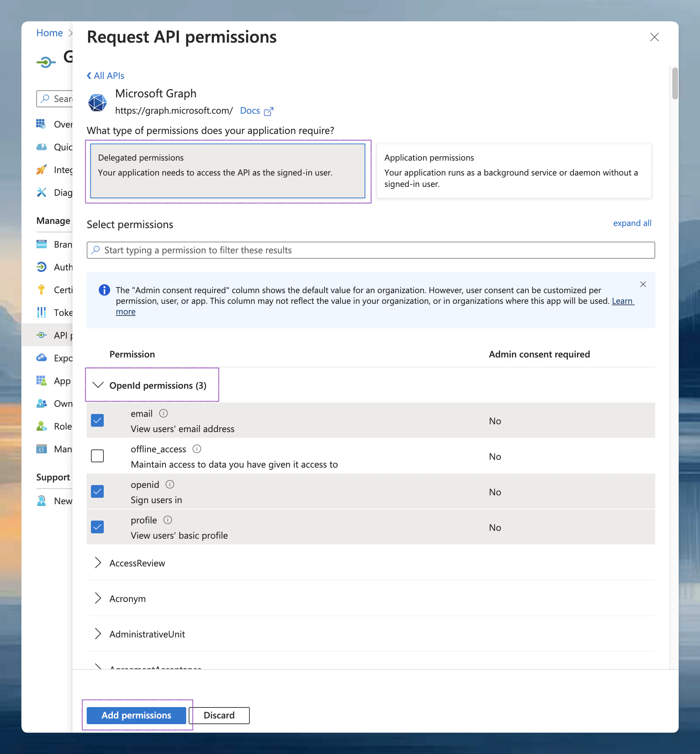Click the Microsoft Graph logo icon
700x754 pixels.
coord(97,102)
